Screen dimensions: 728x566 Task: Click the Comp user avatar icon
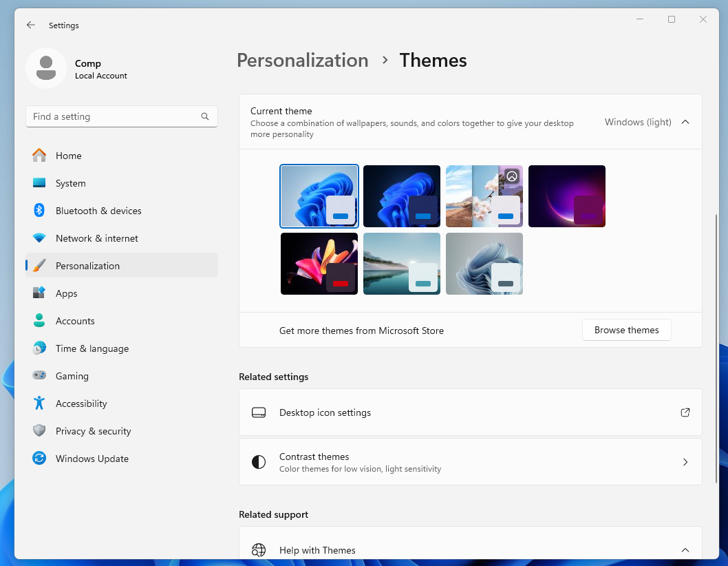(46, 68)
